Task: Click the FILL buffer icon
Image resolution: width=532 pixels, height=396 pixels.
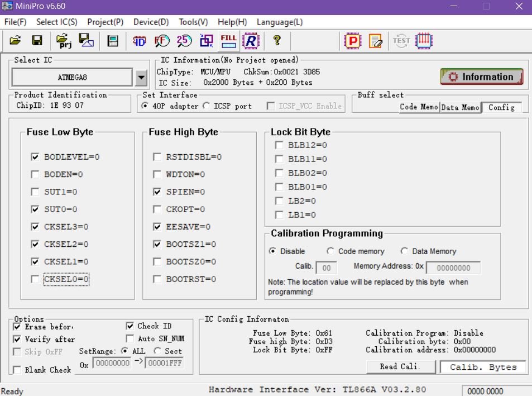Action: click(228, 41)
